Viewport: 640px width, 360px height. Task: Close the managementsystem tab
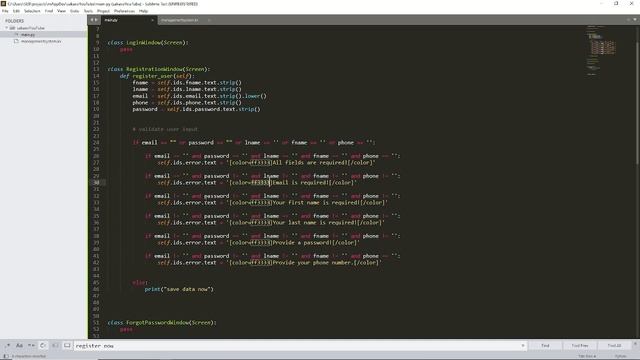click(209, 20)
